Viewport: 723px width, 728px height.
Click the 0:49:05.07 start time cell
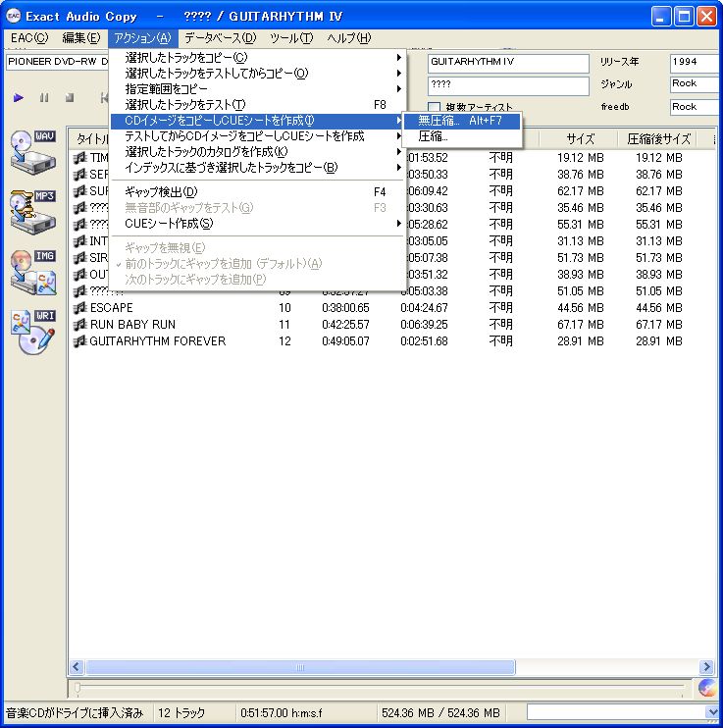click(345, 341)
